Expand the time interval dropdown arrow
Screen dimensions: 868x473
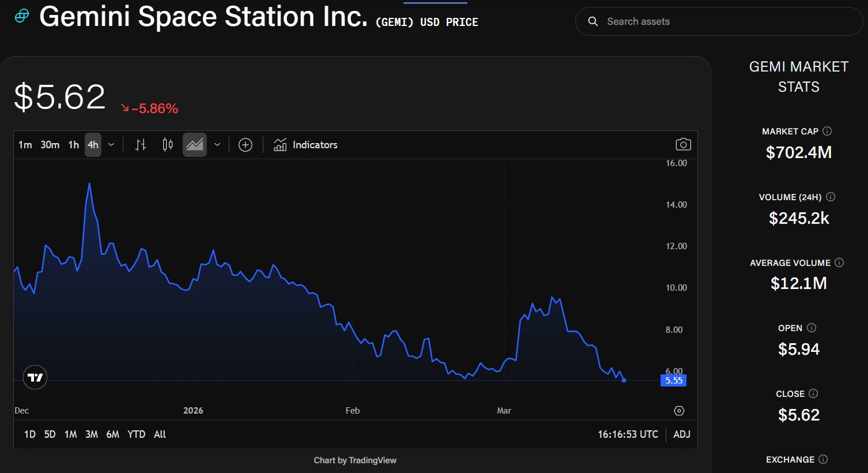[111, 145]
